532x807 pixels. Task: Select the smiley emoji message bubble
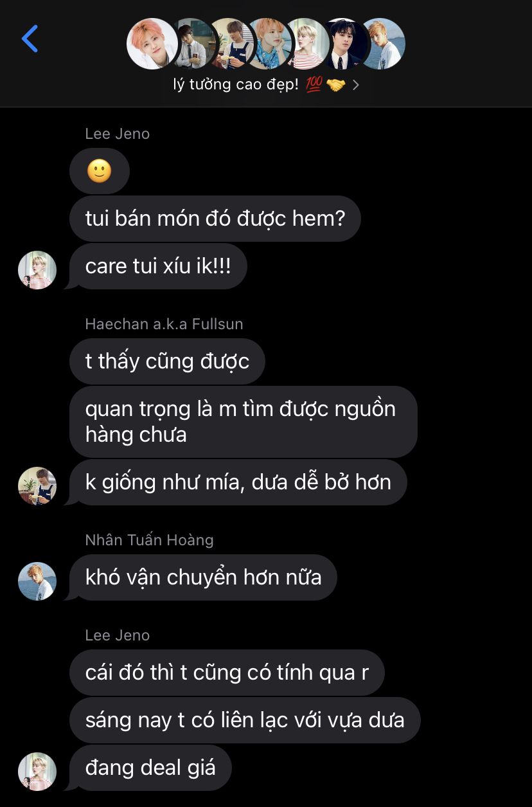point(100,171)
